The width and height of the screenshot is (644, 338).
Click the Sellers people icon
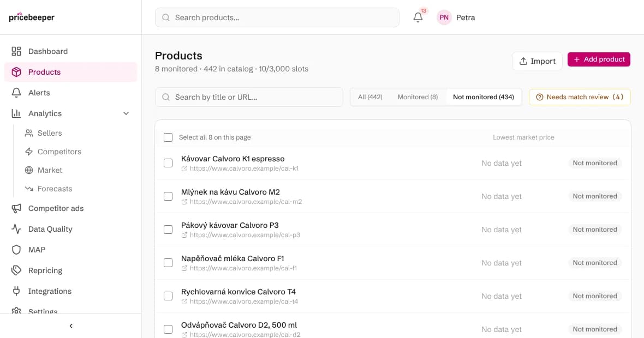point(29,133)
